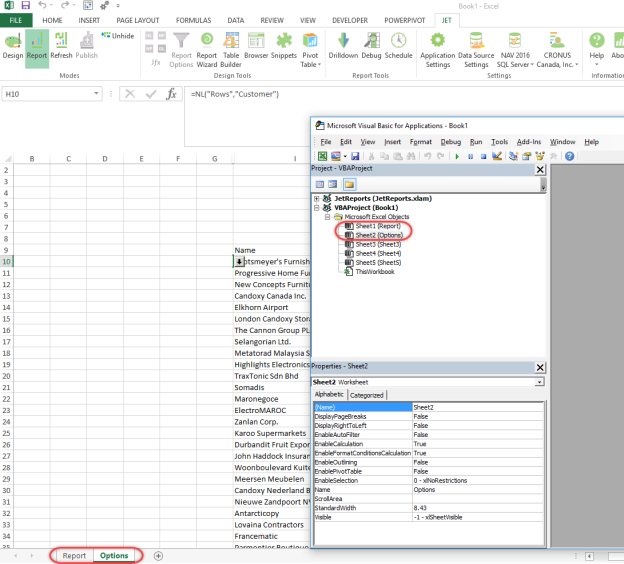
Task: Switch to the POWERPIVOT ribbon tab
Action: coord(404,20)
